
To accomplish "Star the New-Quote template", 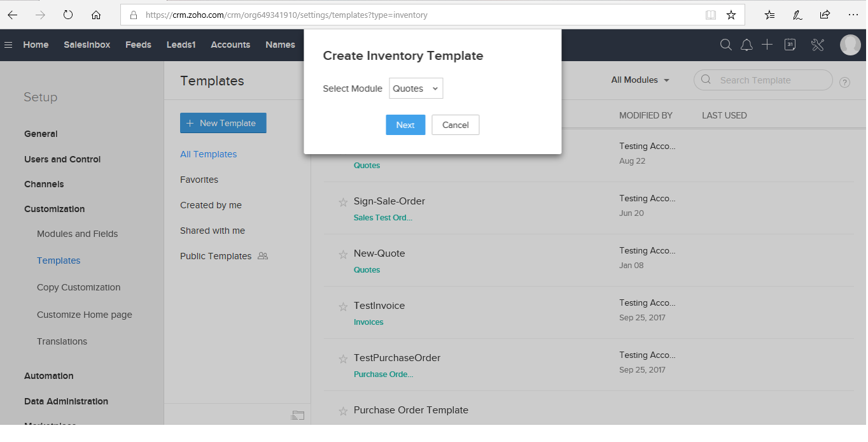I will 343,254.
